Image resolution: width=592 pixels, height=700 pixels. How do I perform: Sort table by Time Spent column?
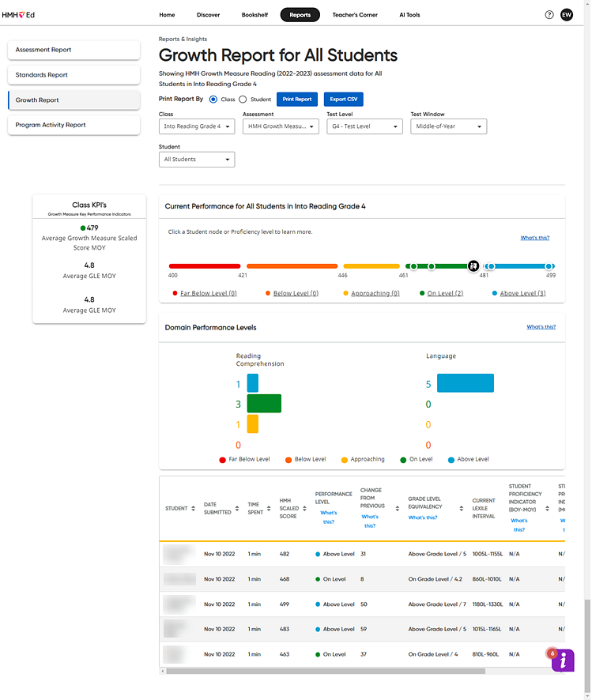(269, 509)
